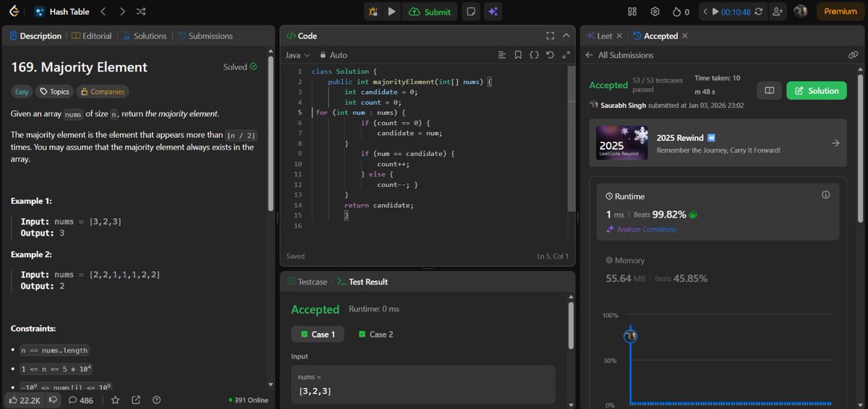868x409 pixels.
Task: Select Case 1 test case
Action: [316, 334]
